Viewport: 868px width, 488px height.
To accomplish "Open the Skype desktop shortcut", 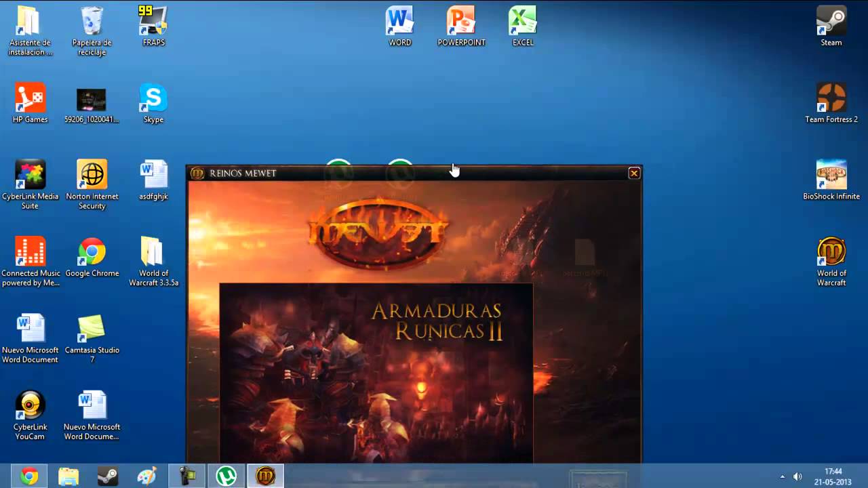I will [x=153, y=103].
